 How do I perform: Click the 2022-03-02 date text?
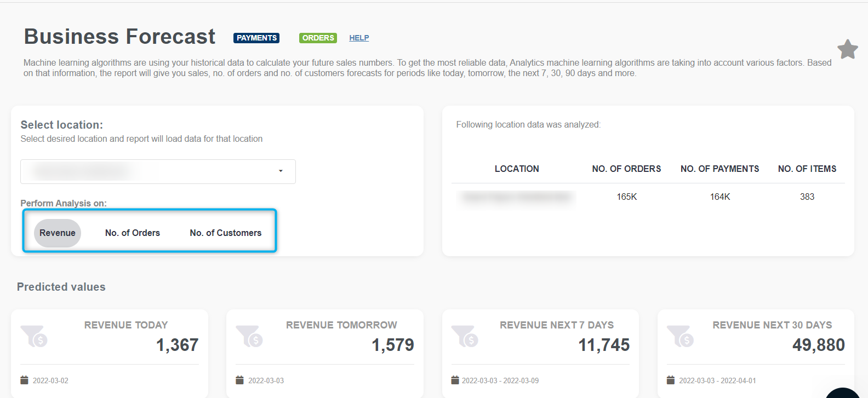tap(50, 380)
